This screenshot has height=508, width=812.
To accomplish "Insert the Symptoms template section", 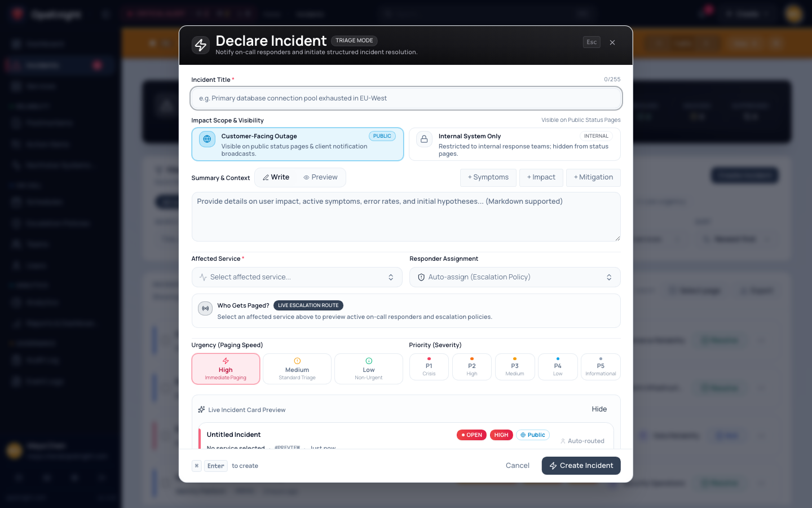I will tap(488, 177).
